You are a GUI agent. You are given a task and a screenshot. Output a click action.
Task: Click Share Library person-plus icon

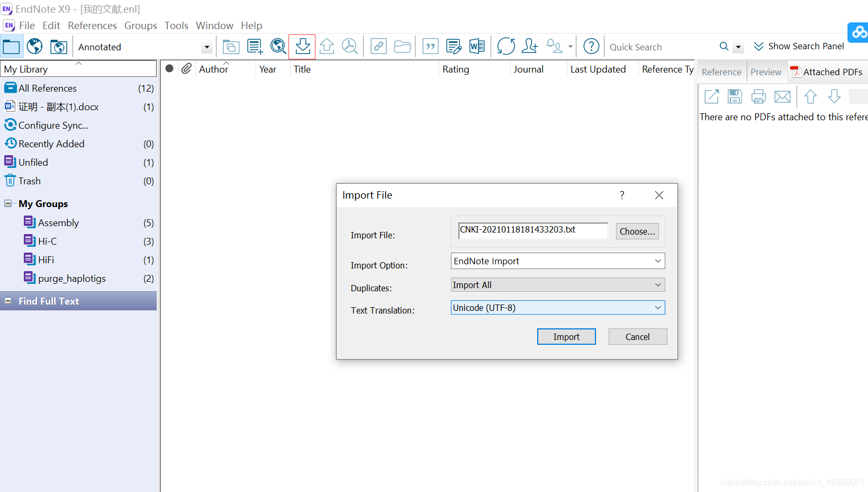pyautogui.click(x=529, y=47)
